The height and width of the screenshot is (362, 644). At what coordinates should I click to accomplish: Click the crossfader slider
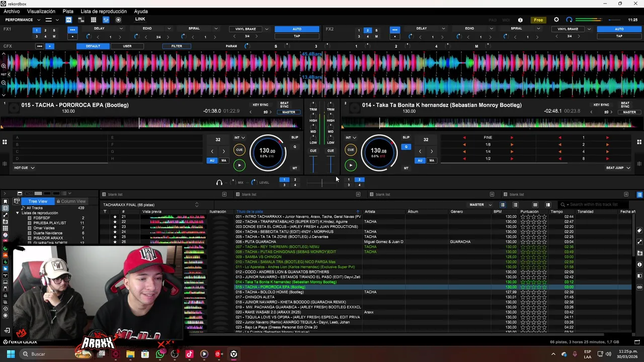point(322,183)
